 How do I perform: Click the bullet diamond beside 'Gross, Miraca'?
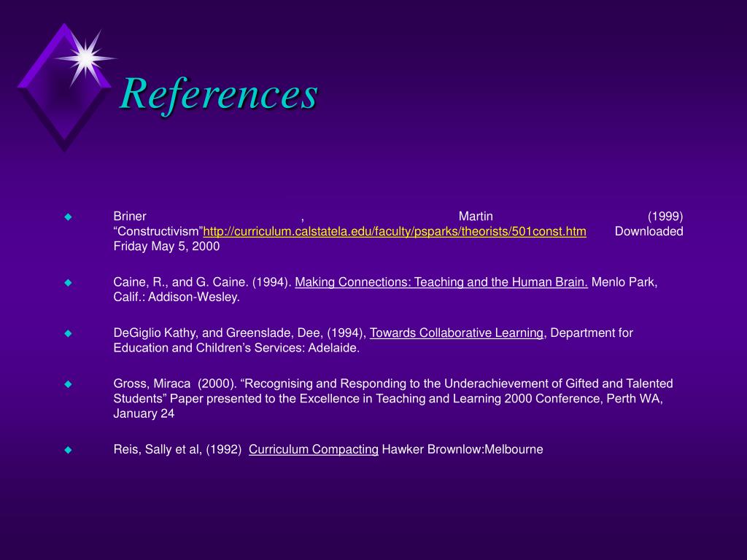[68, 384]
